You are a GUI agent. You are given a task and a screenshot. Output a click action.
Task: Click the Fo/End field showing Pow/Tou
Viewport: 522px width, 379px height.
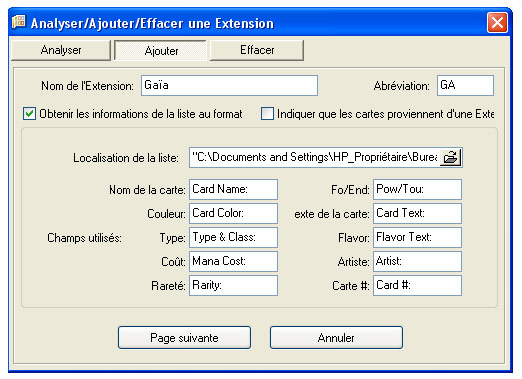(x=417, y=189)
